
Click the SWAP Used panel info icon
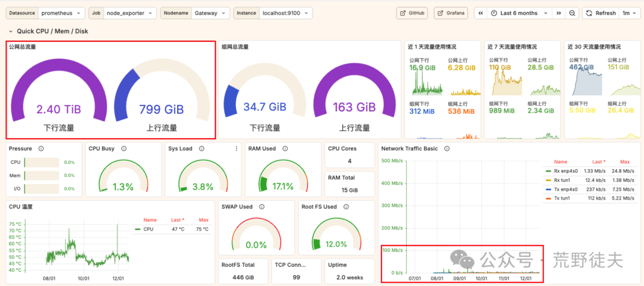[262, 207]
